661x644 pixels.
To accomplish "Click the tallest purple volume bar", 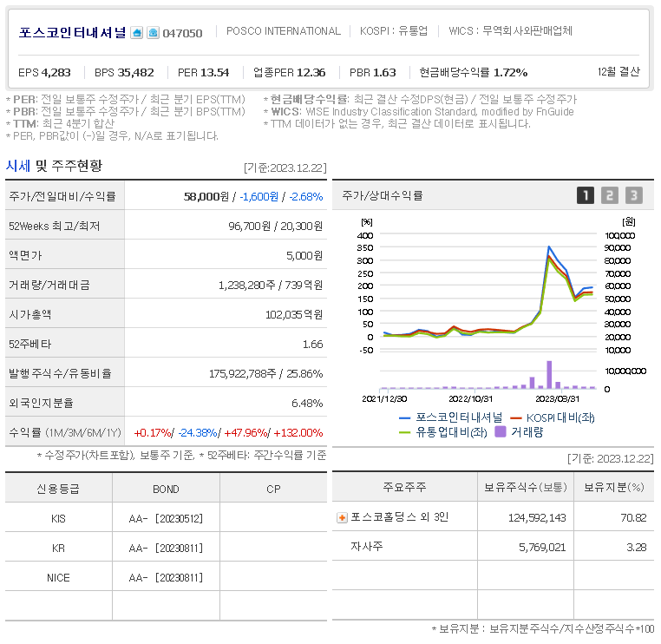I will [549, 374].
